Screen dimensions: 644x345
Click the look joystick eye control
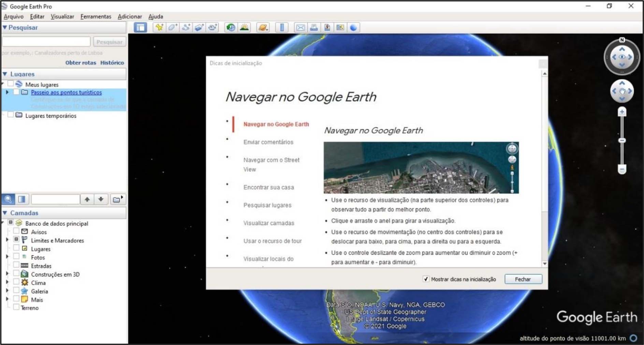tap(622, 57)
